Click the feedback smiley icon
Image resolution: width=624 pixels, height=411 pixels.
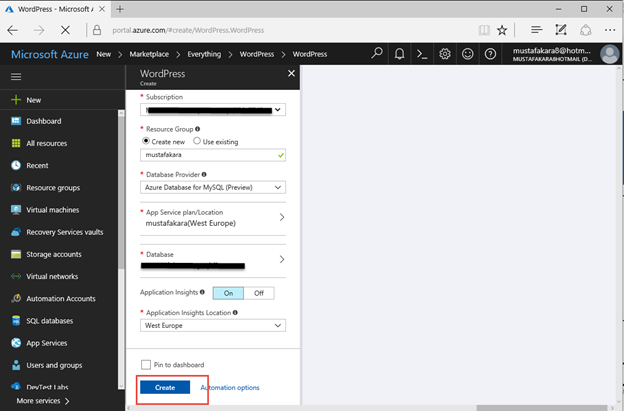tap(468, 54)
